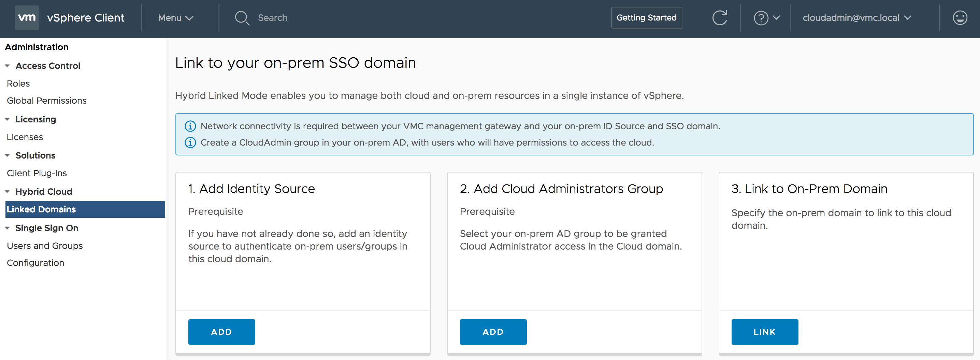Screen dimensions: 980x360
Task: Collapse the Licensing section
Action: coord(7,120)
